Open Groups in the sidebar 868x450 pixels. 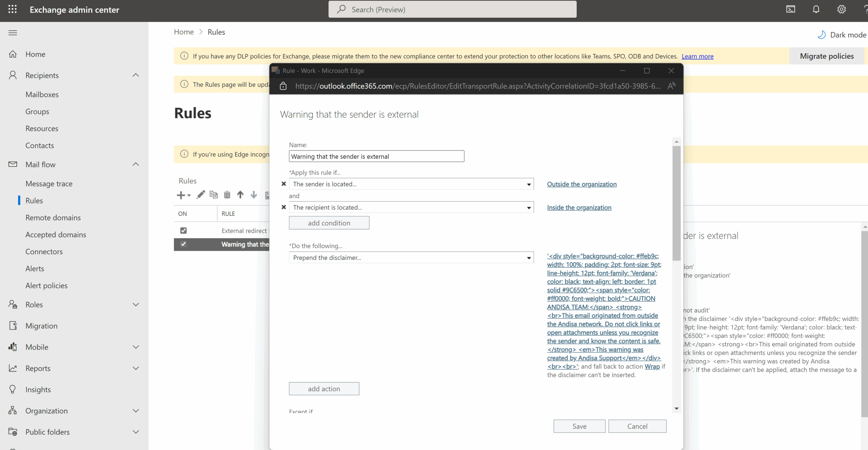[37, 111]
